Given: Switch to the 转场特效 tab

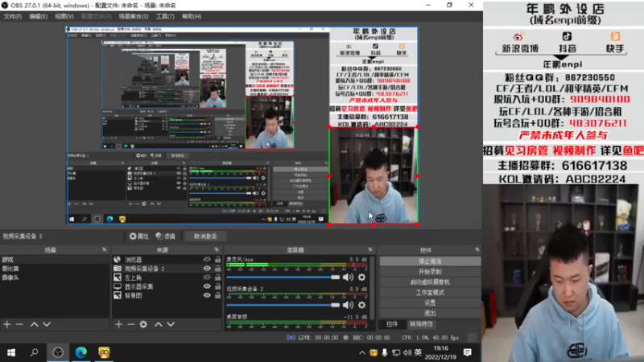Looking at the screenshot, I should [x=421, y=324].
